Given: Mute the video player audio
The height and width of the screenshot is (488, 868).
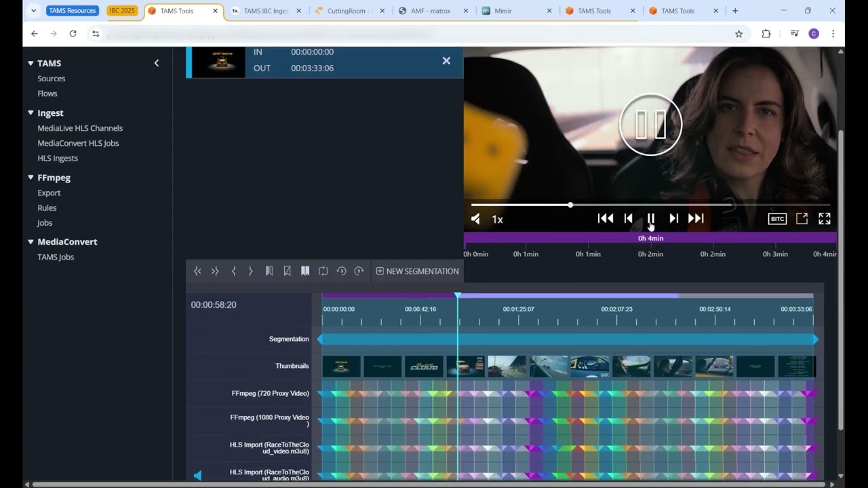Looking at the screenshot, I should pos(475,219).
